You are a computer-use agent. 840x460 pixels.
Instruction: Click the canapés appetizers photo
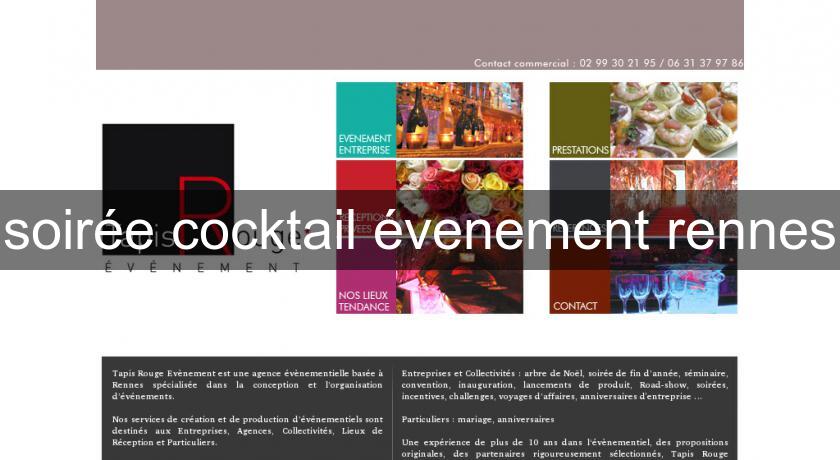(x=673, y=120)
